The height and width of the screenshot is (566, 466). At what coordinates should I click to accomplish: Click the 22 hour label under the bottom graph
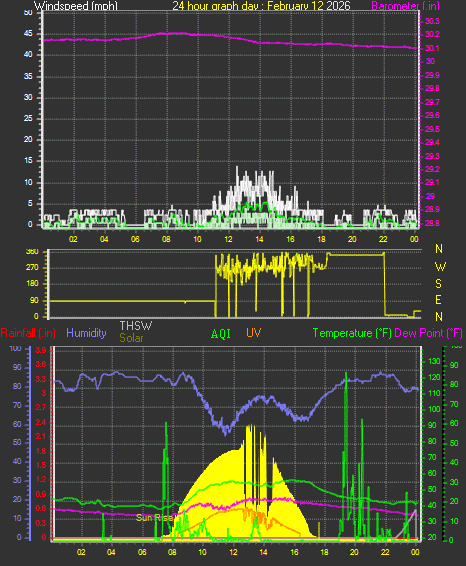click(385, 552)
